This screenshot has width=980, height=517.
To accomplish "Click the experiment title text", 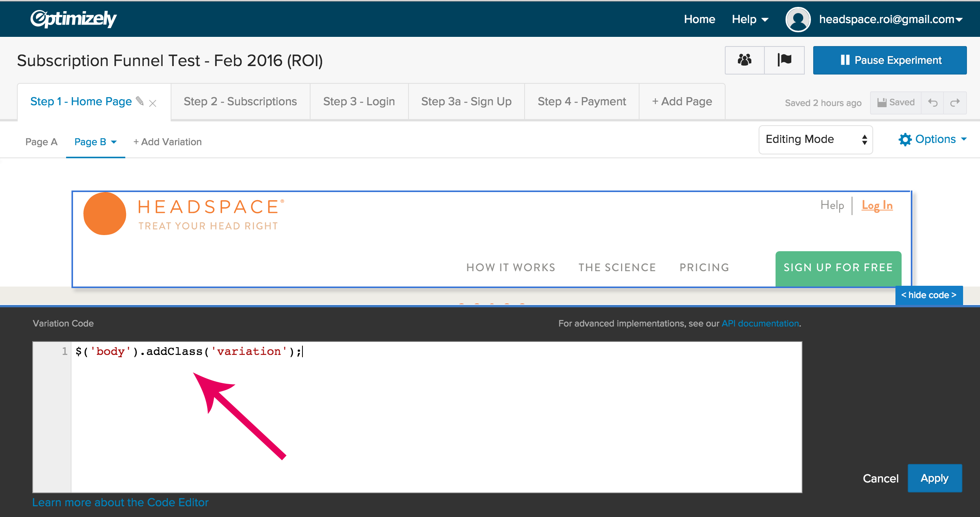I will pyautogui.click(x=170, y=61).
